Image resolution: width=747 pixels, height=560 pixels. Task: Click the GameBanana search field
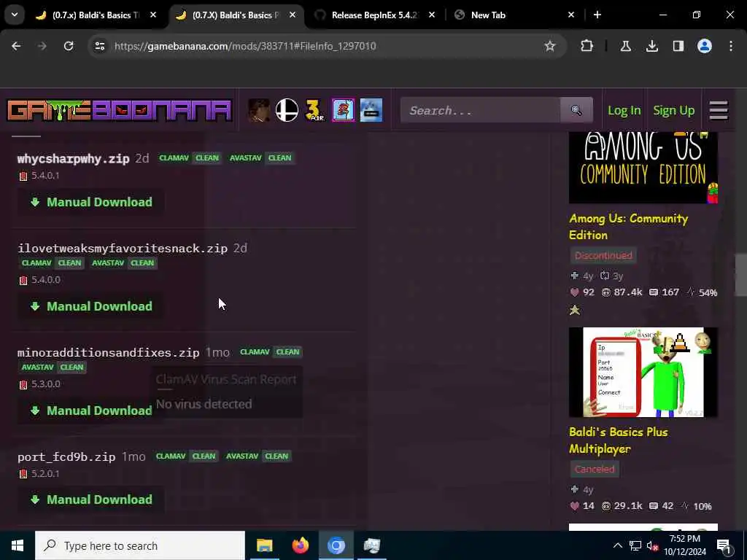point(480,111)
